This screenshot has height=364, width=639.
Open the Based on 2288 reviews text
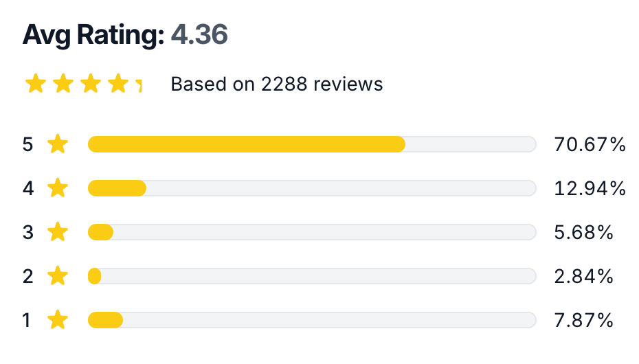point(277,84)
